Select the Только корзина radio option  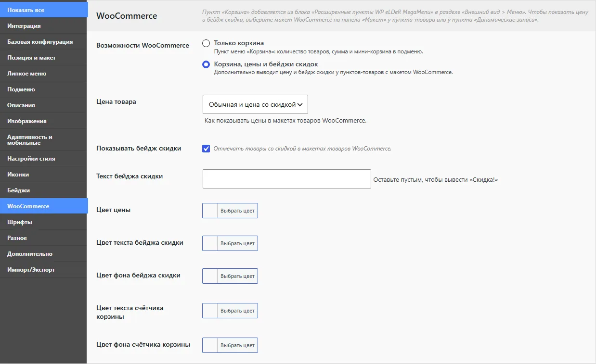[206, 43]
